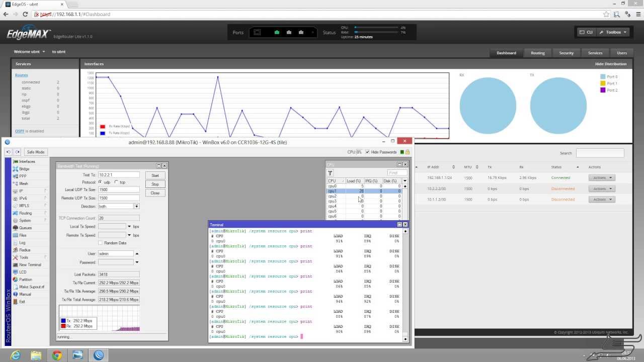Image resolution: width=644 pixels, height=362 pixels.
Task: Click the Test To address field
Action: [x=118, y=175]
